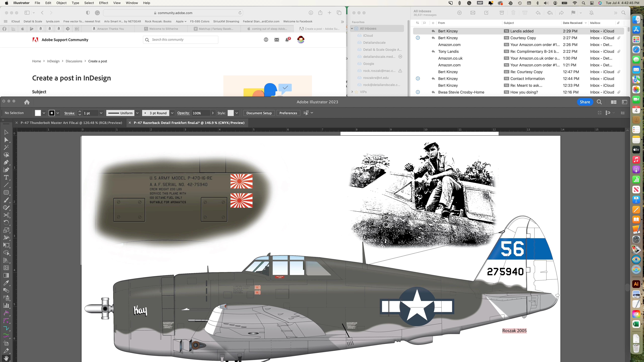This screenshot has height=362, width=644.
Task: Click the Document Setup button
Action: coord(259,113)
